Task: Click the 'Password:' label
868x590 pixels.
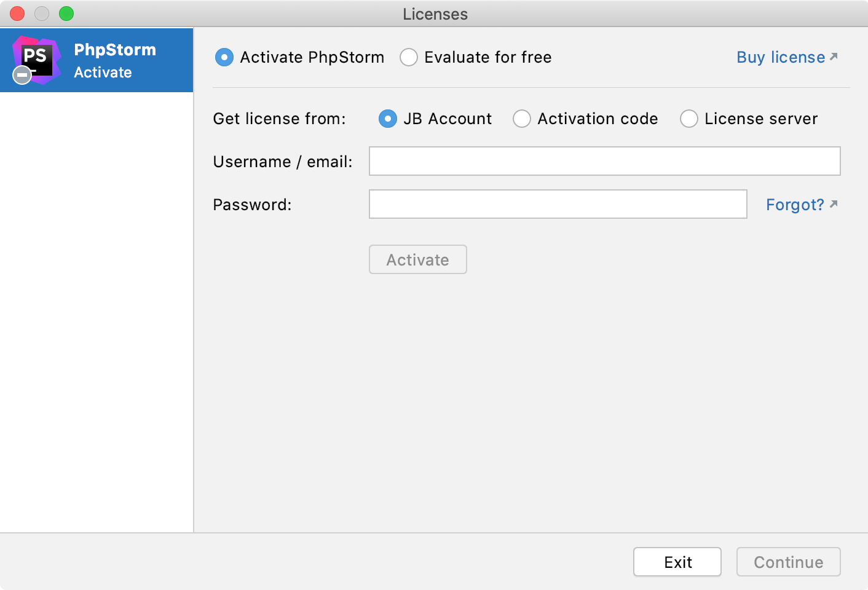Action: [252, 205]
